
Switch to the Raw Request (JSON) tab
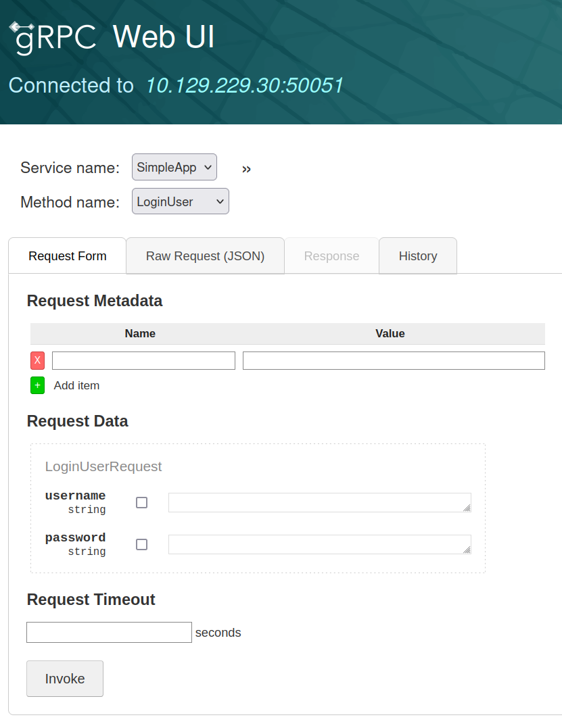(205, 256)
